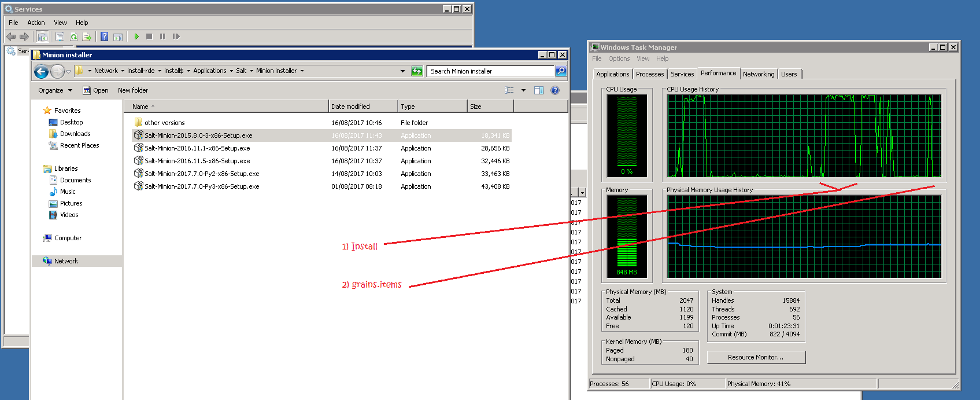The image size is (980, 400).
Task: Expand the dropdown after Minion installer breadcrumb
Action: (302, 71)
